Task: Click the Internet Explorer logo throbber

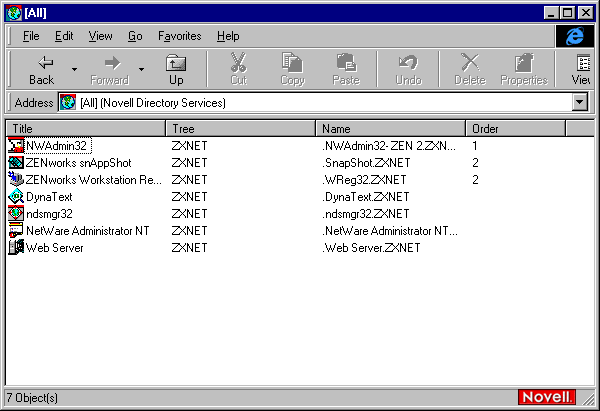Action: 575,36
